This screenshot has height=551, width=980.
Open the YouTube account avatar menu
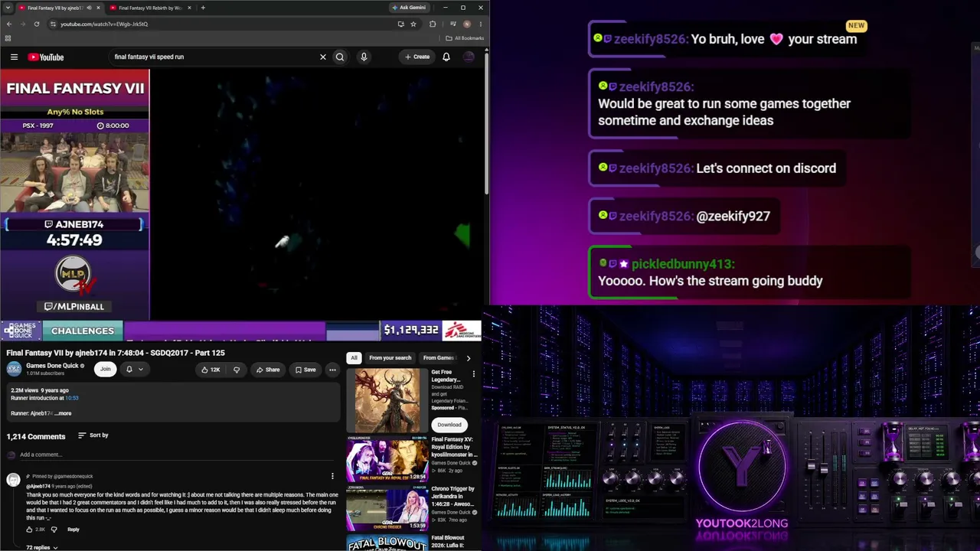[469, 57]
